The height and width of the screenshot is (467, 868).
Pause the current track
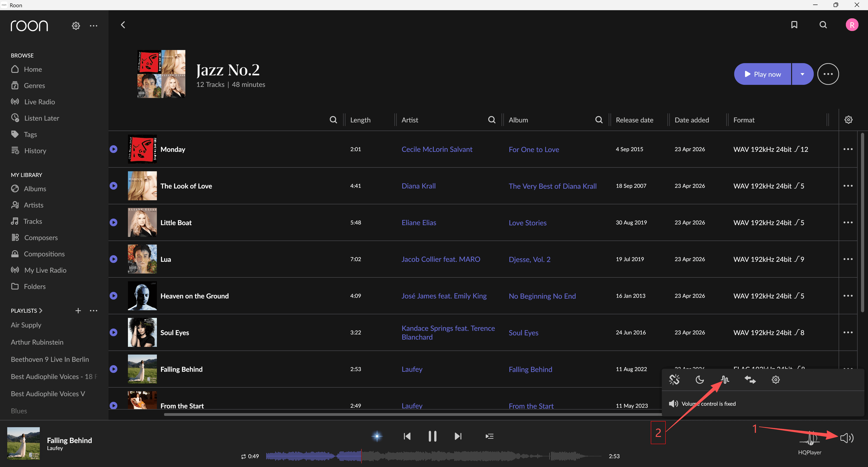coord(432,436)
